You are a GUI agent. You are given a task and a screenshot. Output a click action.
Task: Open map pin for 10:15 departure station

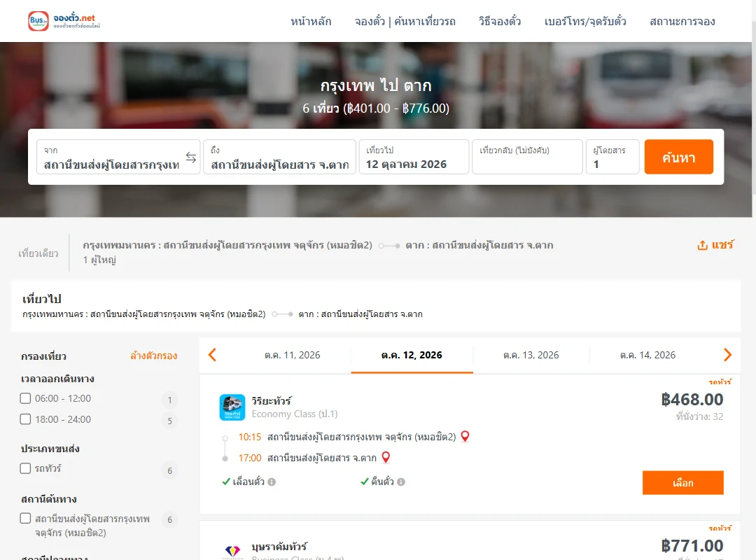(x=465, y=437)
